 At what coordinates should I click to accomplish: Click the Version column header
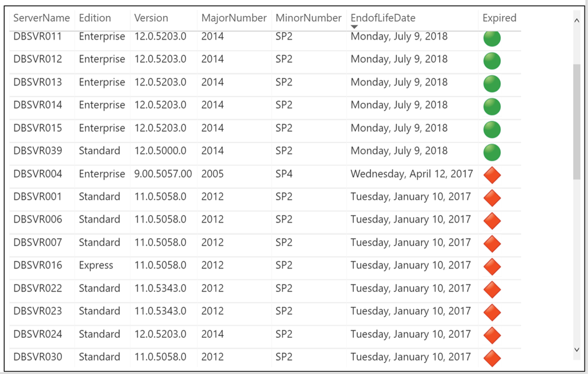click(151, 18)
